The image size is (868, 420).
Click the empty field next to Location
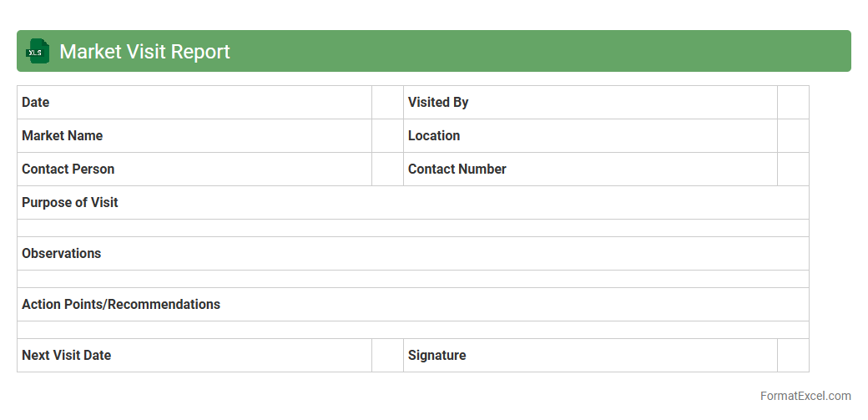coord(793,136)
